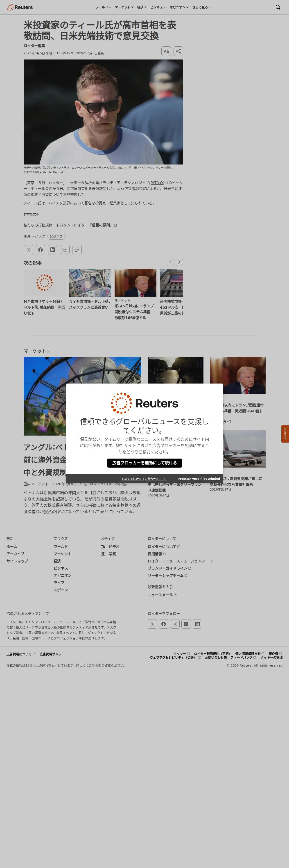Open the 写真 link with camera icon
The height and width of the screenshot is (868, 289).
pos(108,554)
